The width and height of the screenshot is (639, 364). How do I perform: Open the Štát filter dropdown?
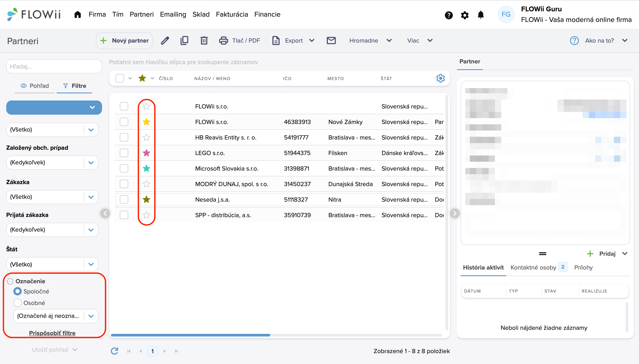pos(52,264)
